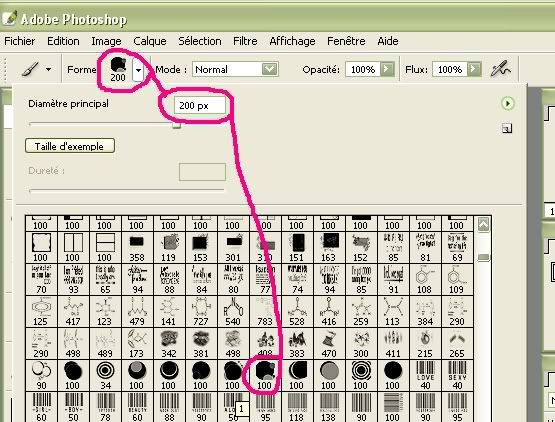This screenshot has width=555, height=422.
Task: Open the Fichier menu
Action: pos(19,41)
